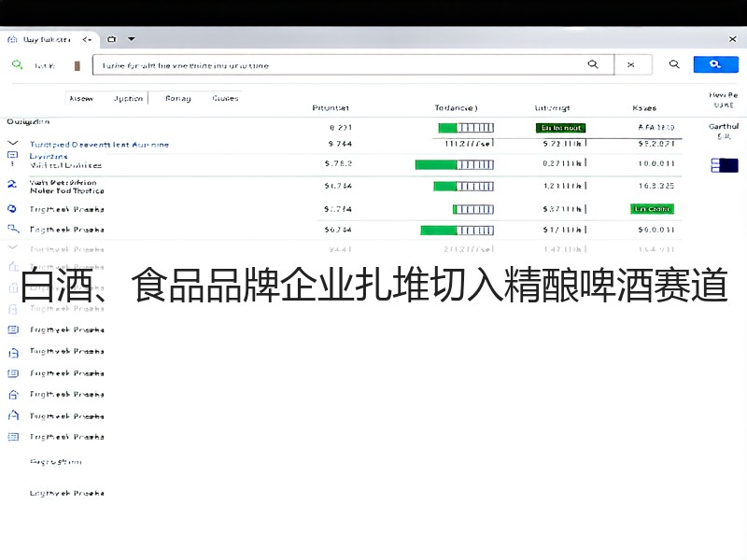Screen dimensions: 747x560
Task: Open the blue Turctpied heading link
Action: [99, 145]
